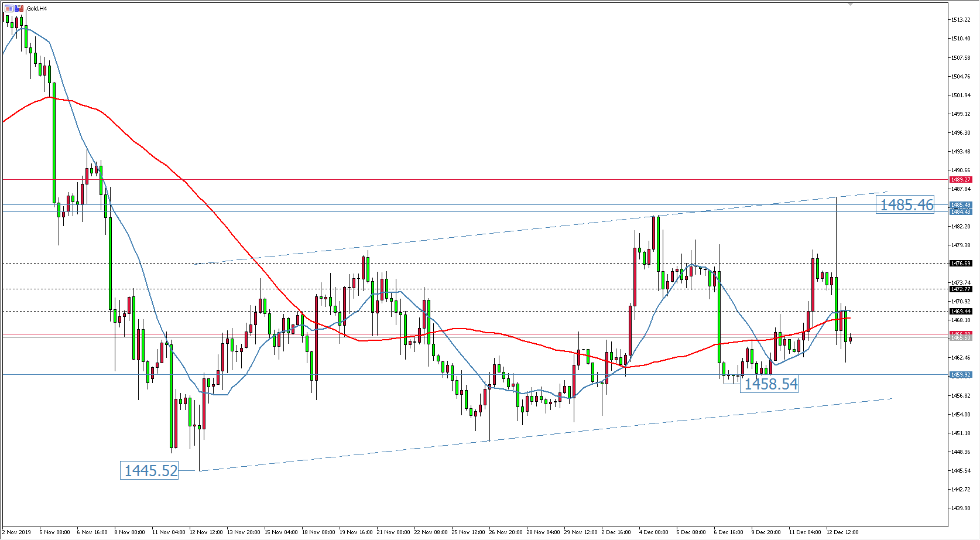980x540 pixels.
Task: Click the 2 Nov 2019 date label
Action: click(x=16, y=532)
